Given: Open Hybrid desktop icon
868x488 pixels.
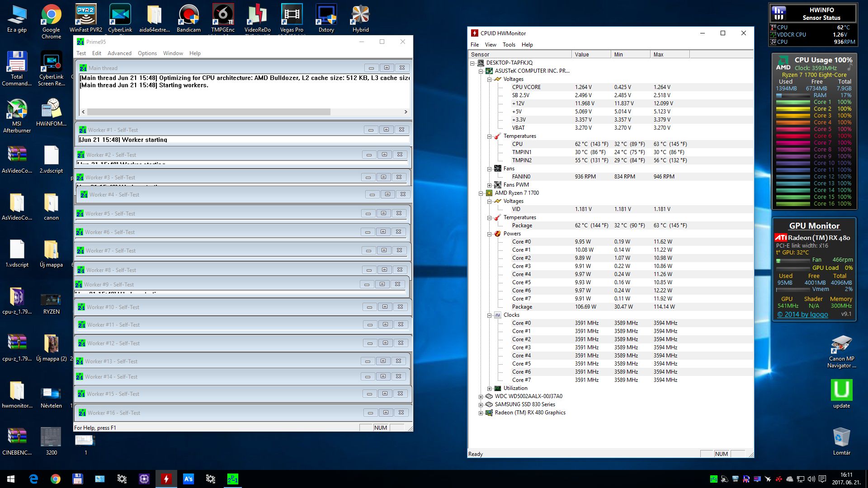Looking at the screenshot, I should (360, 19).
